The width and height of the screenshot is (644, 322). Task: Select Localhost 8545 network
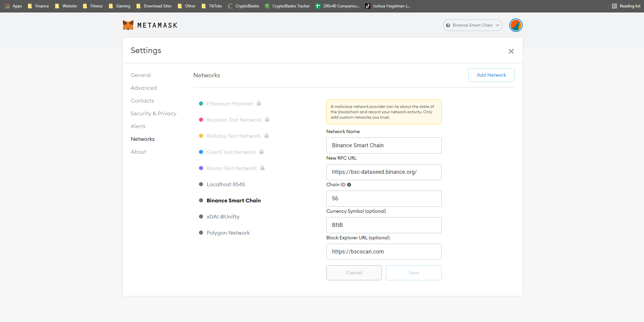click(226, 184)
